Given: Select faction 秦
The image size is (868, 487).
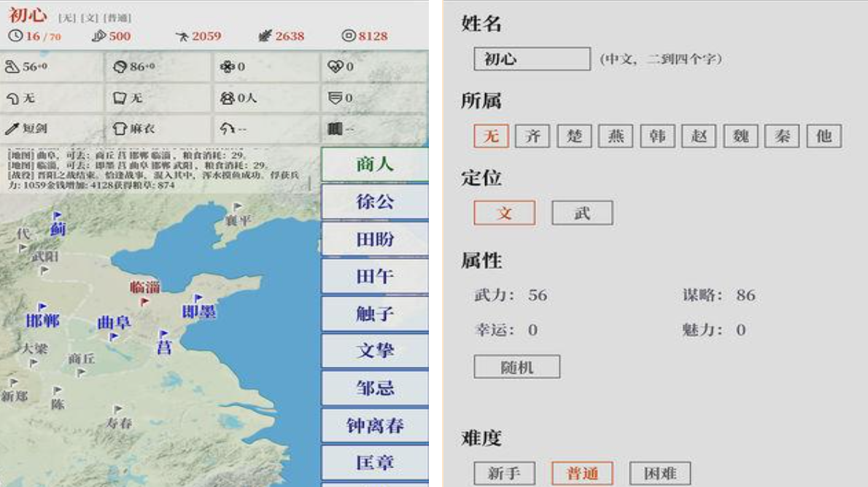Looking at the screenshot, I should [x=782, y=136].
